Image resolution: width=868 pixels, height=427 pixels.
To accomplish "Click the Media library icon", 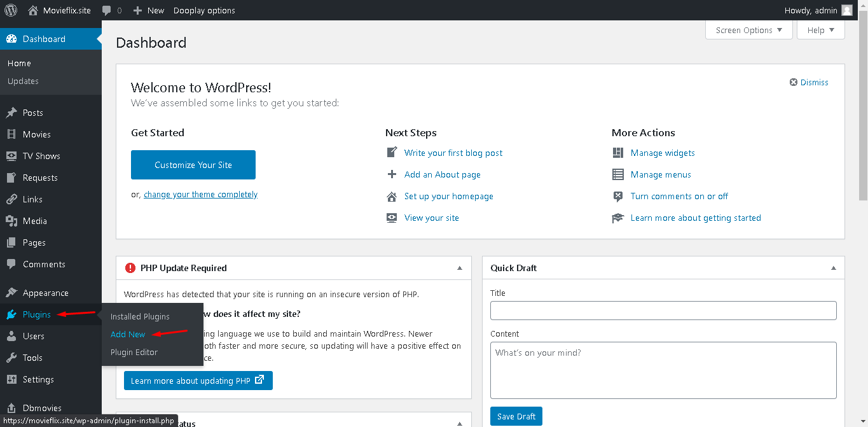I will pos(11,221).
